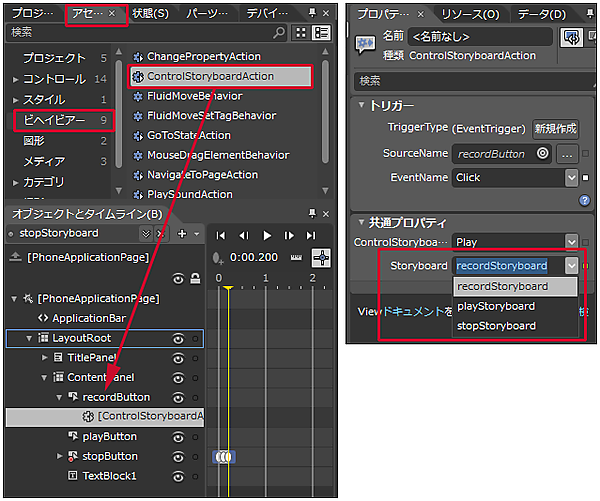Click the timeline Play button
The width and height of the screenshot is (600, 501).
[267, 235]
